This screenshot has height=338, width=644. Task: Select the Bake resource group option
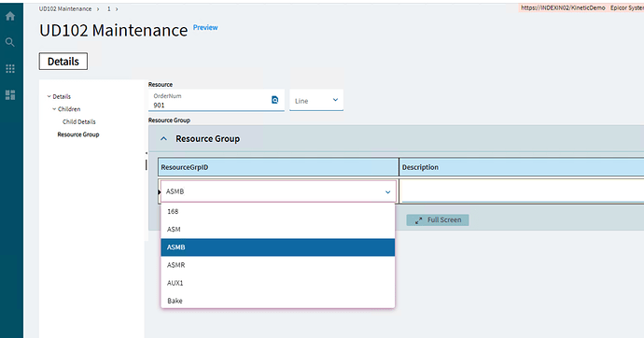(x=277, y=301)
